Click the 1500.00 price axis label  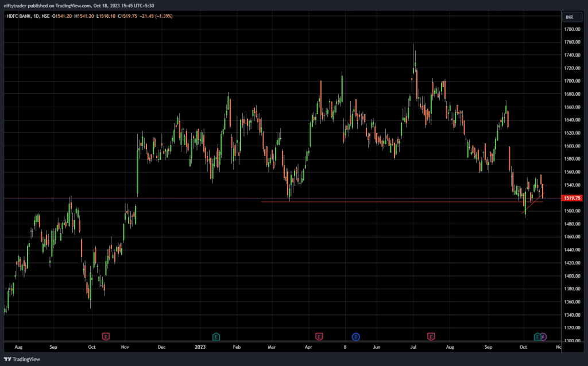(572, 211)
